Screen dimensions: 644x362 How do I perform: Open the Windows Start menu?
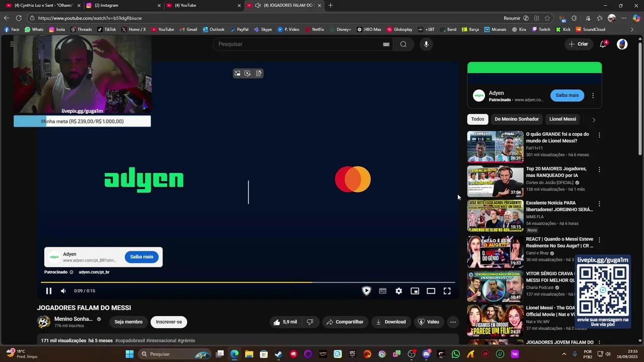pos(129,354)
